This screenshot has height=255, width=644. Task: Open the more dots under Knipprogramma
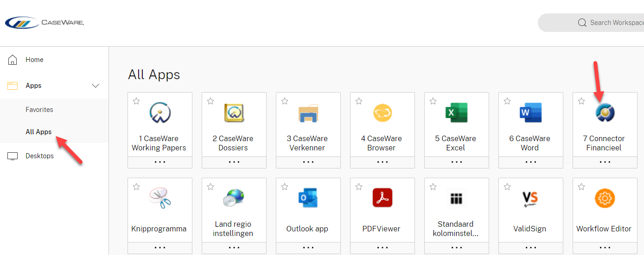160,248
